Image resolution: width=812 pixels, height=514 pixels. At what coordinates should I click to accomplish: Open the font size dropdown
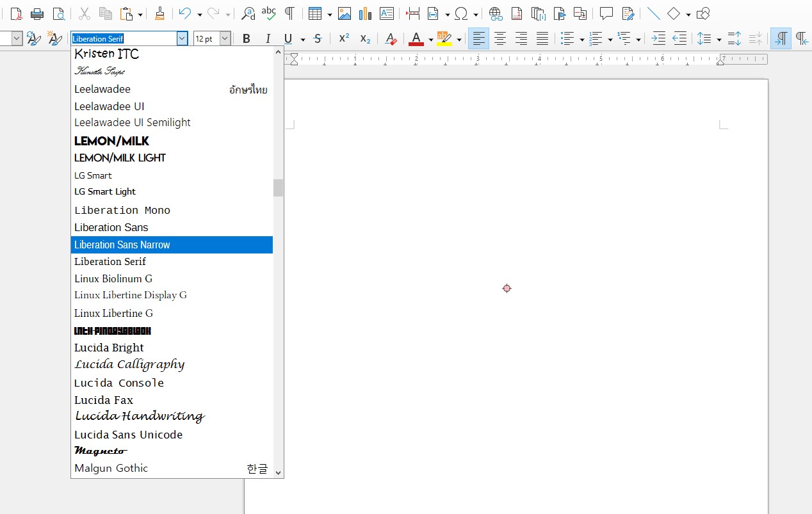click(225, 39)
